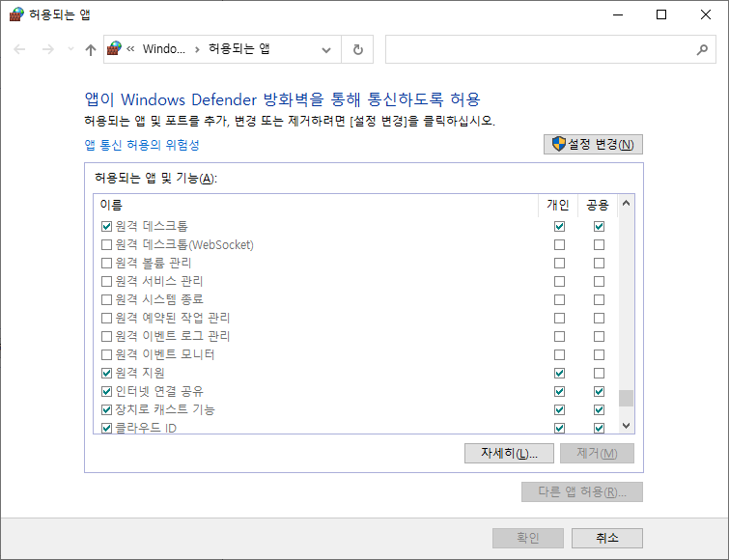
Task: Select the 장치로 캐스트 기능 row text
Action: [165, 409]
